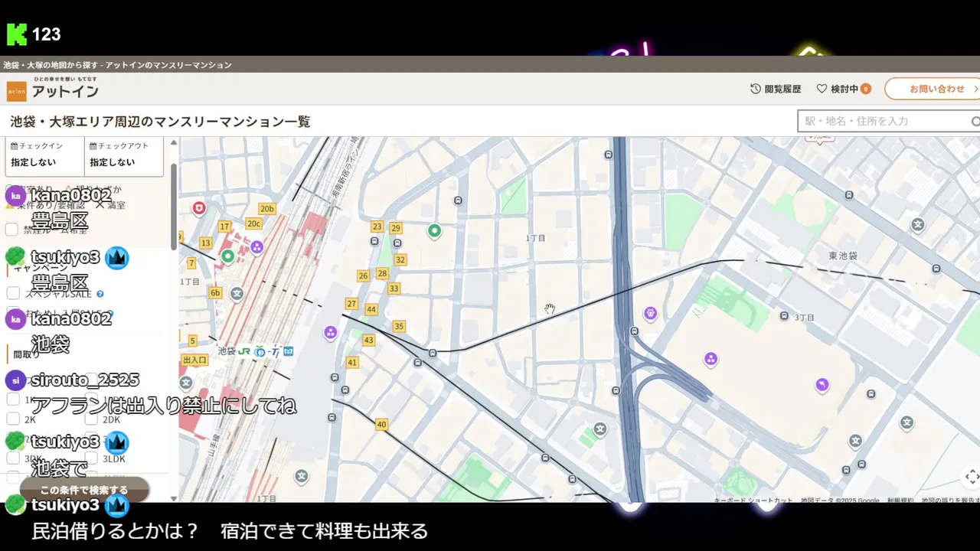The image size is (980, 551).
Task: Click exit 41 yellow marker
Action: coord(352,363)
